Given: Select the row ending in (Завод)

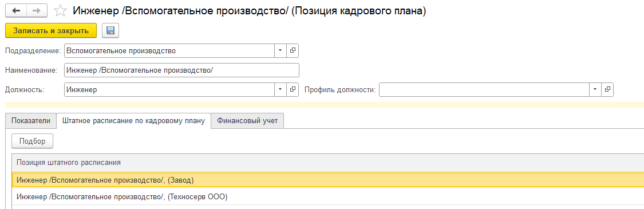Looking at the screenshot, I should (328, 180).
